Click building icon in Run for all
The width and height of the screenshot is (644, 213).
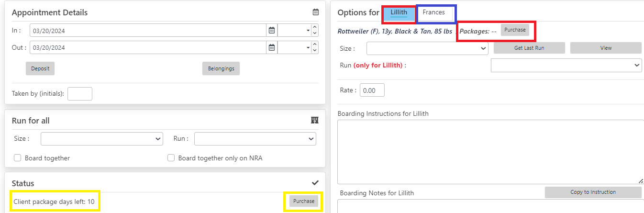coord(315,120)
